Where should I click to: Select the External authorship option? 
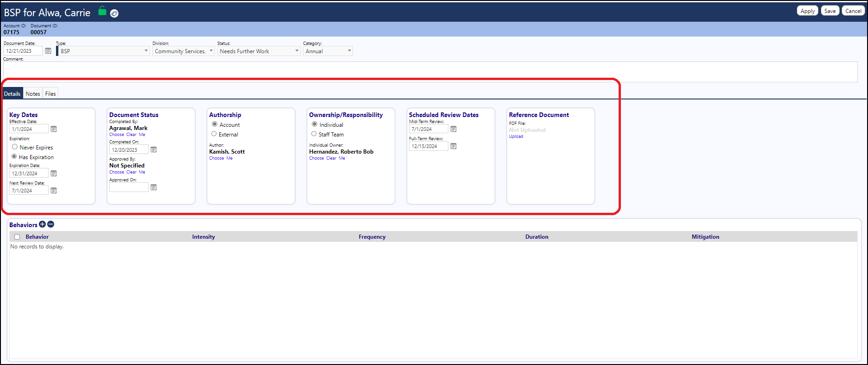(214, 134)
